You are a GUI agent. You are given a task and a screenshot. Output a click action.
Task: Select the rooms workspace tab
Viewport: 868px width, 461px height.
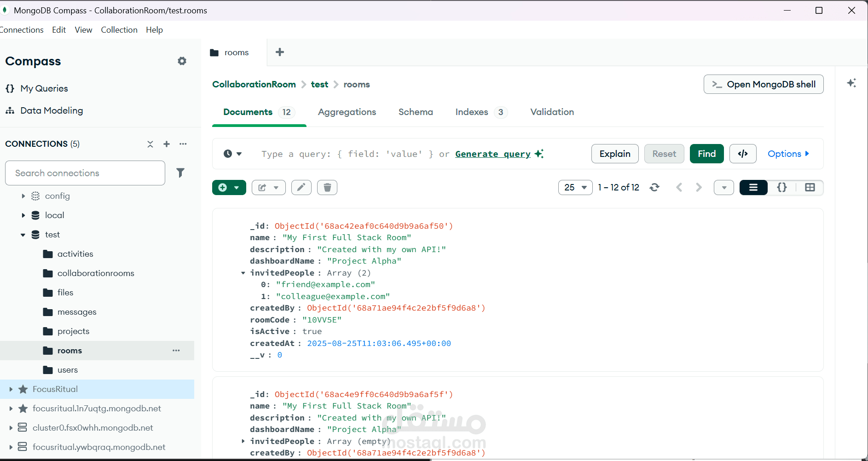click(234, 52)
